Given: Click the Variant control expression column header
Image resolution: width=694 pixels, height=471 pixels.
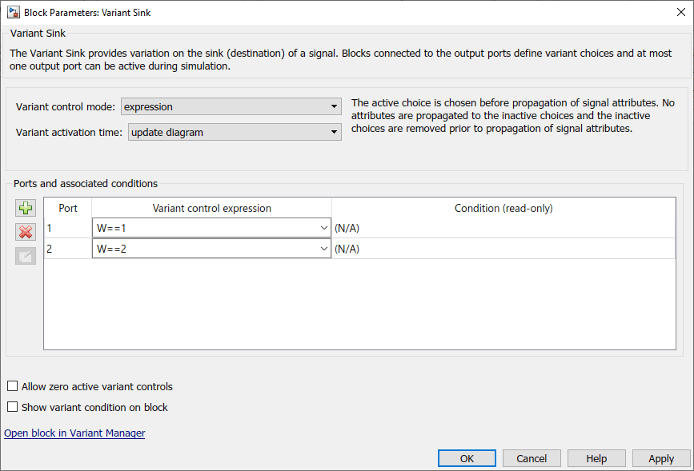Looking at the screenshot, I should click(211, 208).
